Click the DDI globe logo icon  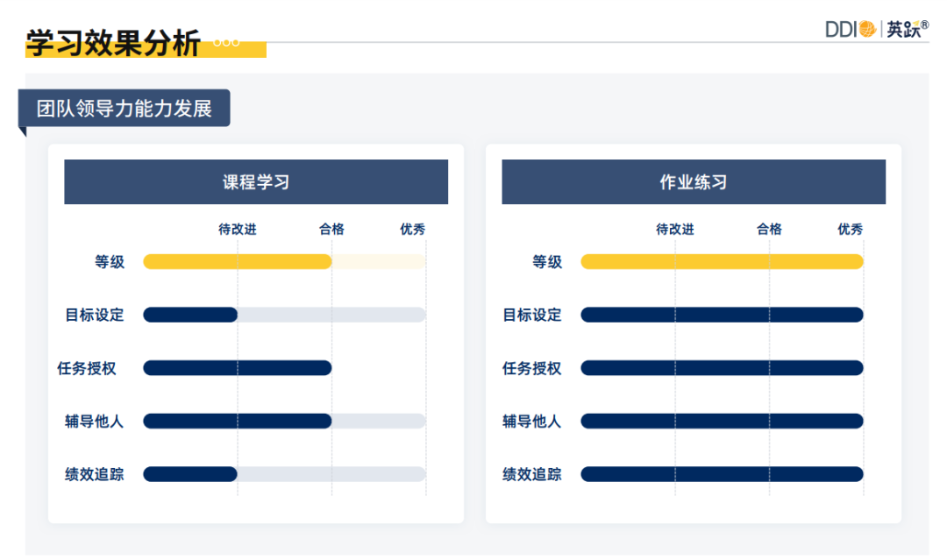pyautogui.click(x=867, y=29)
